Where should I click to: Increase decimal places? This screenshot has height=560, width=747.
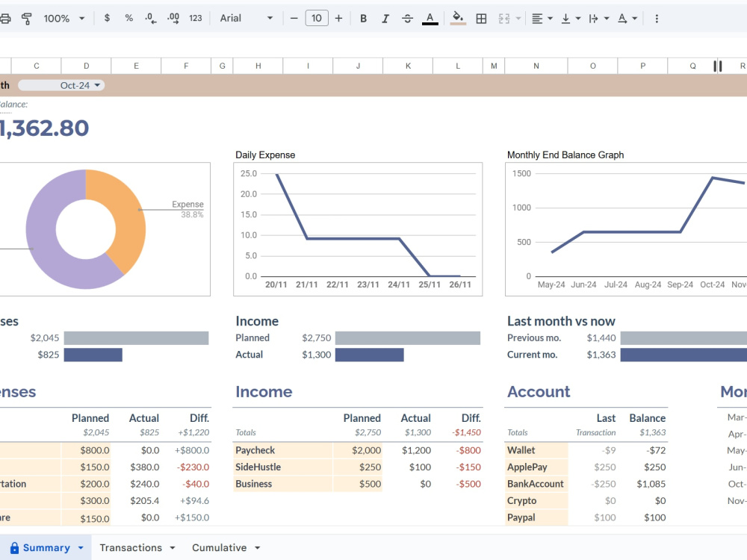pos(173,18)
